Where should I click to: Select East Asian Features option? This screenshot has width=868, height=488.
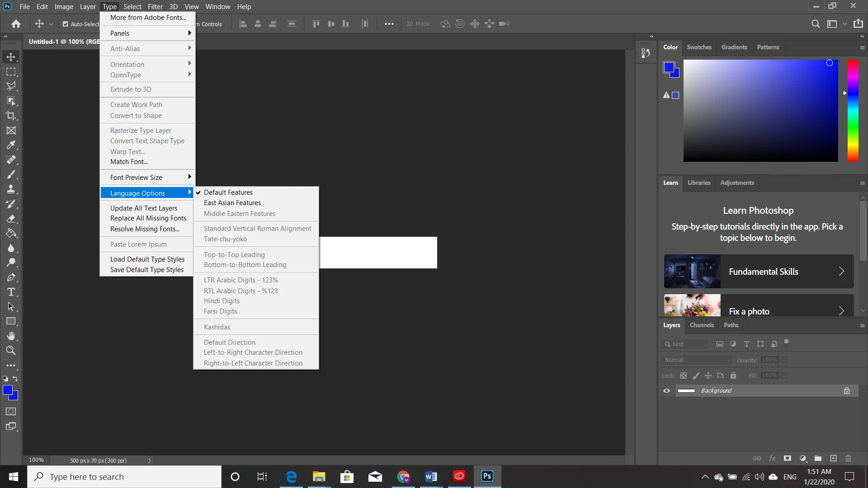[x=232, y=203]
